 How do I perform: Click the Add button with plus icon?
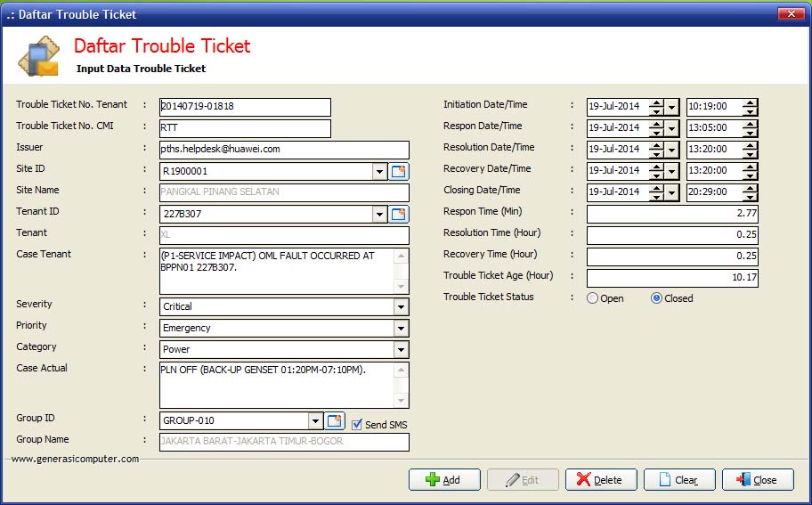(x=444, y=480)
